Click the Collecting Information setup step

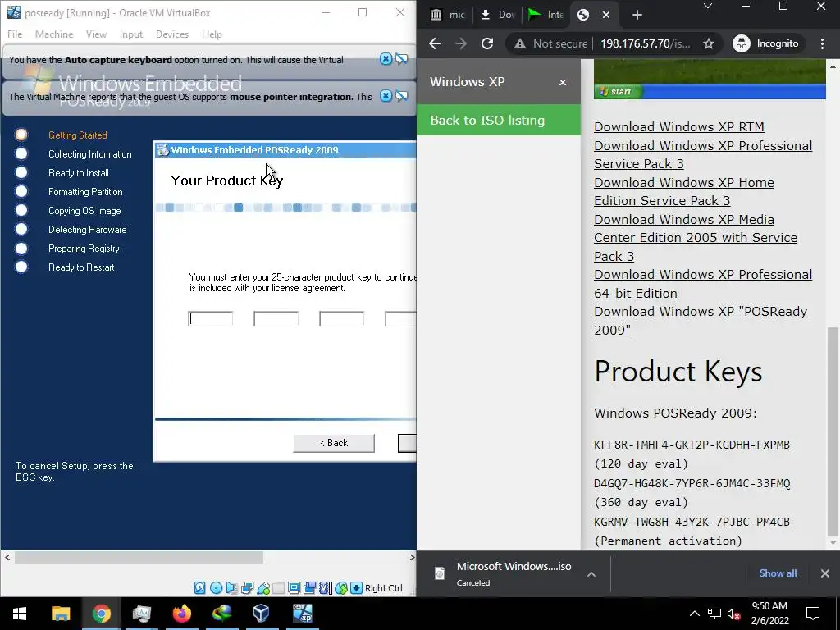[x=90, y=154]
